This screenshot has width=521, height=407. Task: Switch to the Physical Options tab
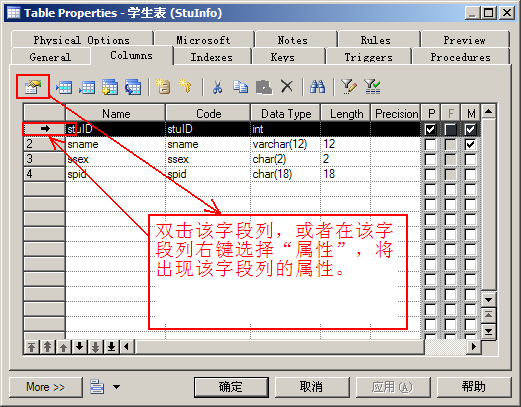[82, 40]
